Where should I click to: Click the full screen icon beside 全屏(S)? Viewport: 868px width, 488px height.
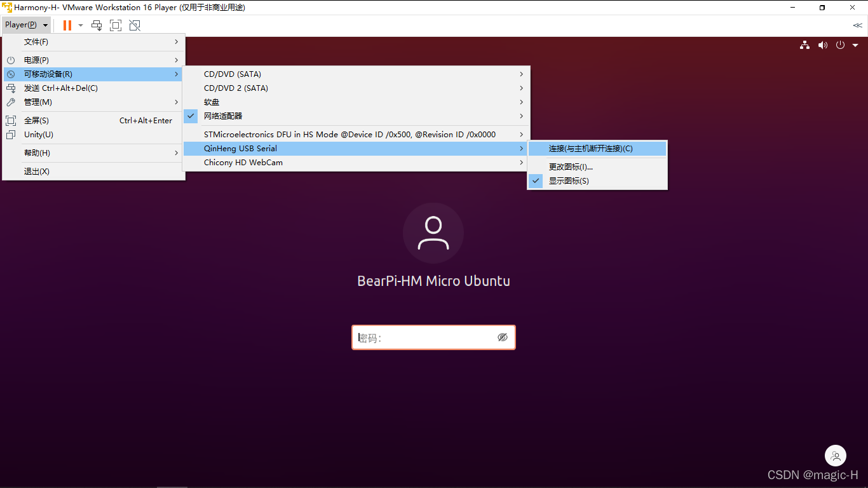(11, 121)
